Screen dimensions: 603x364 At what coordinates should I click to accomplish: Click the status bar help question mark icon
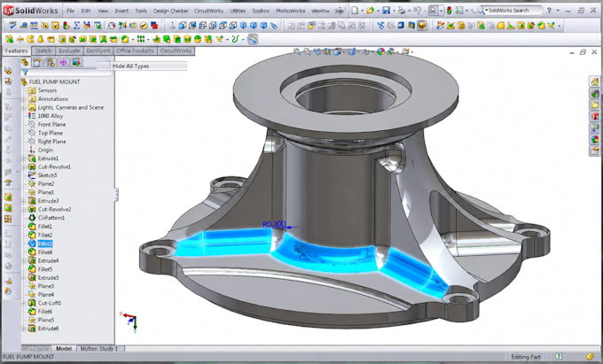[559, 357]
